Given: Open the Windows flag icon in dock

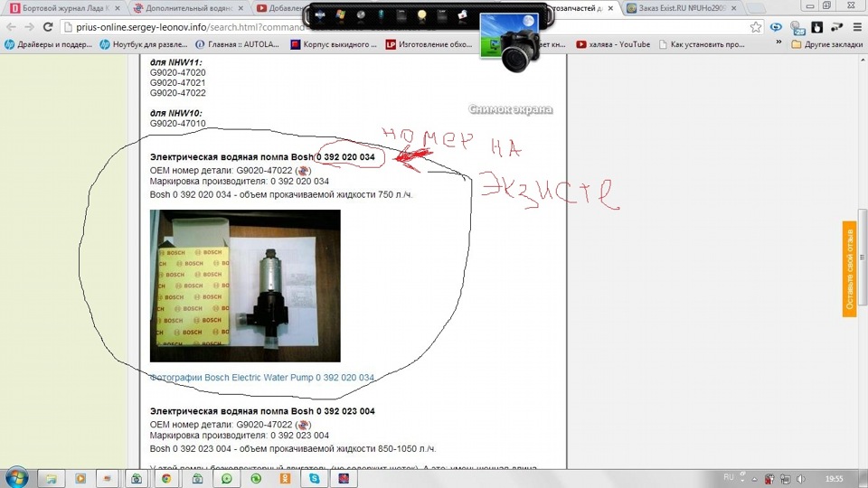Looking at the screenshot, I should click(340, 15).
